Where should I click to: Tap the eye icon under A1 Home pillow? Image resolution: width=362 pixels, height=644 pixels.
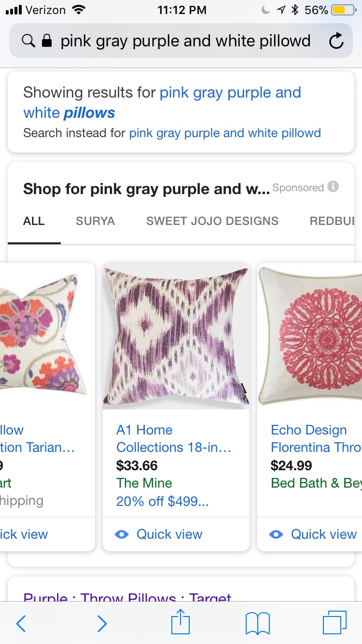[122, 534]
